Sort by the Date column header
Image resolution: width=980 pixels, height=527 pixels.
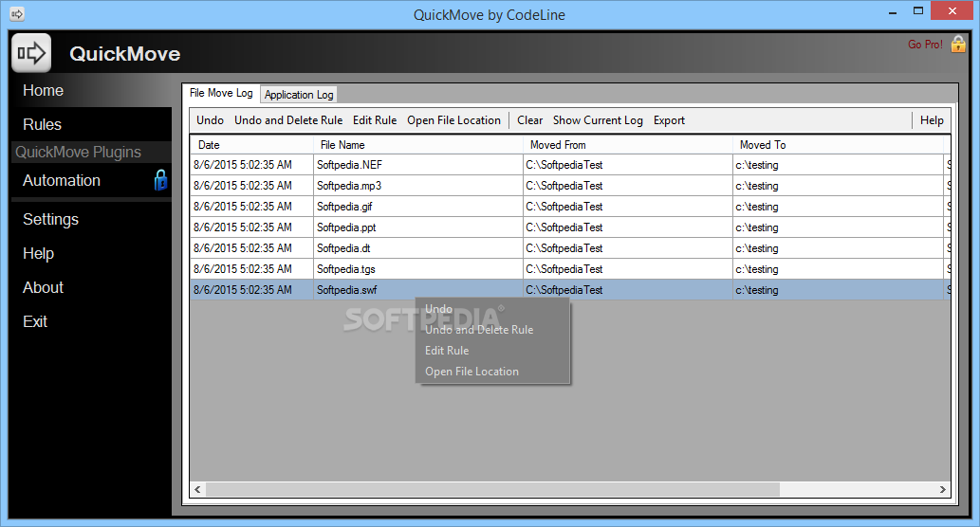[251, 145]
